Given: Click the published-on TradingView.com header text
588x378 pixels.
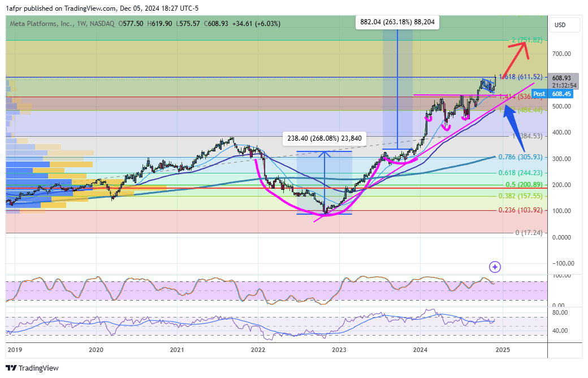Looking at the screenshot, I should (102, 8).
